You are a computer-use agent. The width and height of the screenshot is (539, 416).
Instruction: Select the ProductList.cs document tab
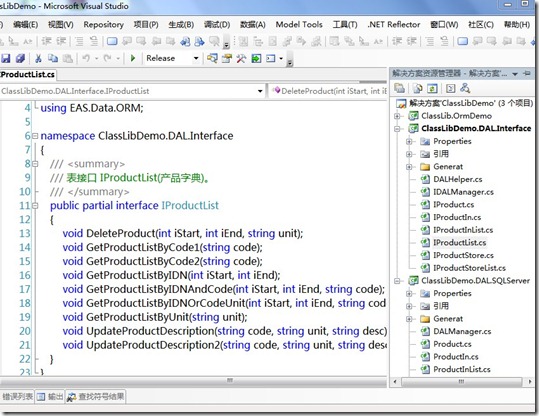(28, 75)
